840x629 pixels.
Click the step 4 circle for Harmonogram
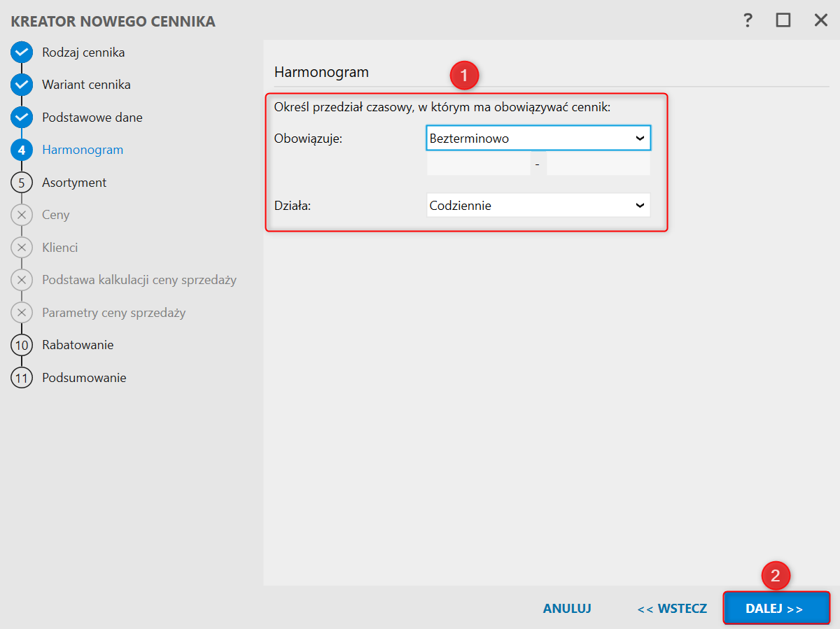click(22, 150)
